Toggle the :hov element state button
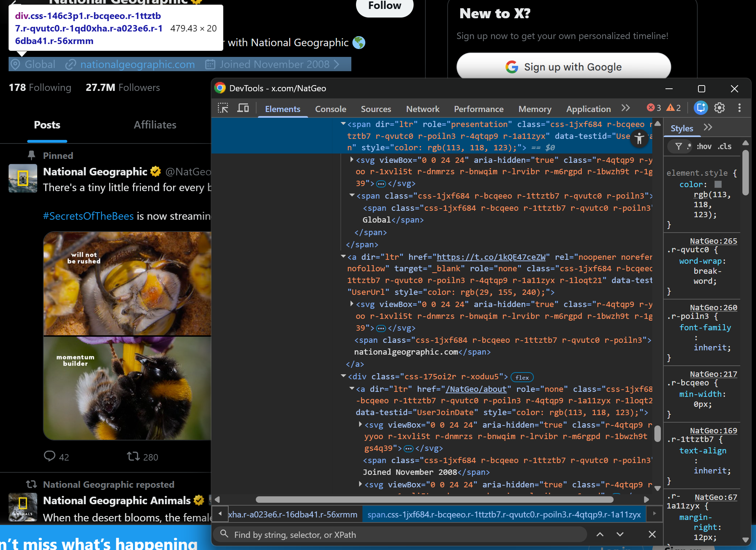Screen dimensions: 756x550 tap(704, 146)
